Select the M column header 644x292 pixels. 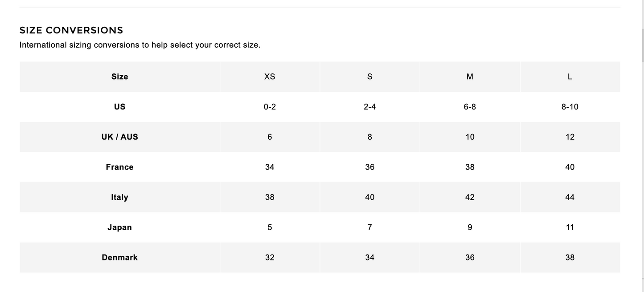[470, 77]
